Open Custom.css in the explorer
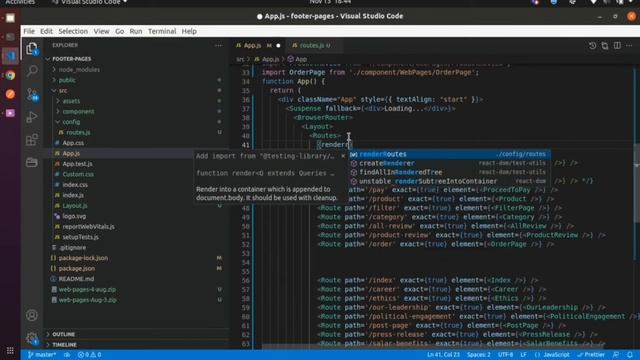Viewport: 640px width, 360px height. tap(78, 174)
